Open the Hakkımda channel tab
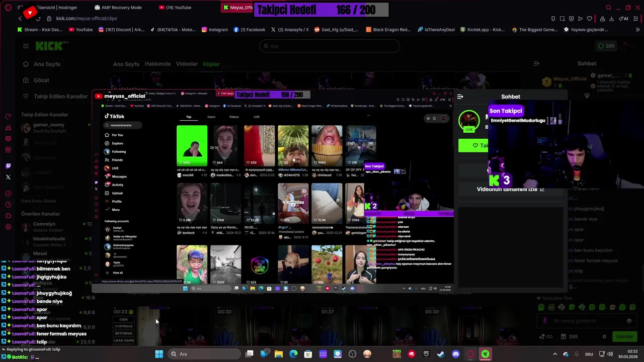Screen dimensions: 644x362 tap(157, 64)
